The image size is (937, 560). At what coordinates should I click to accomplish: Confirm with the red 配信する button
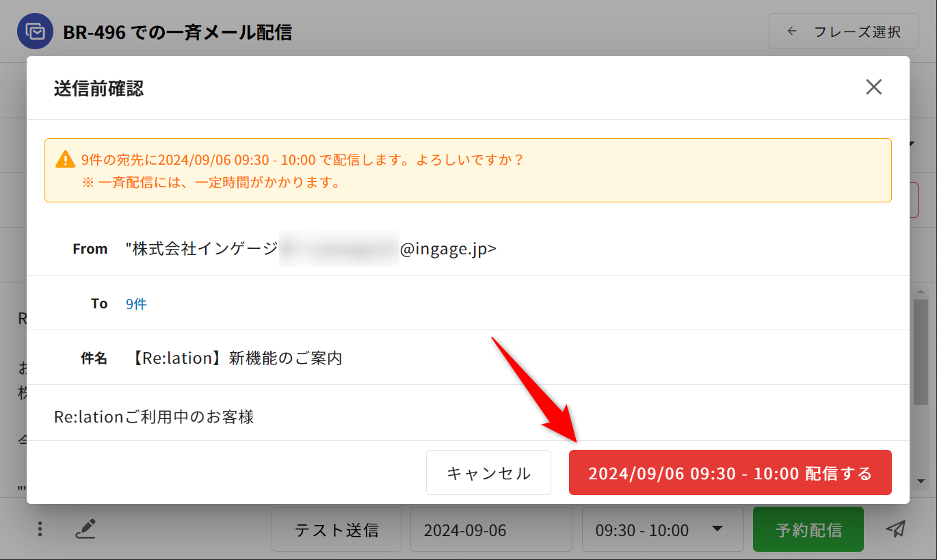coord(730,472)
